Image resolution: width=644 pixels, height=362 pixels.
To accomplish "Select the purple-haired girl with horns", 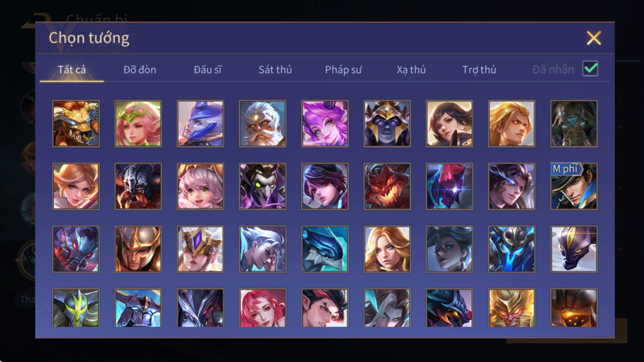I will point(325,124).
